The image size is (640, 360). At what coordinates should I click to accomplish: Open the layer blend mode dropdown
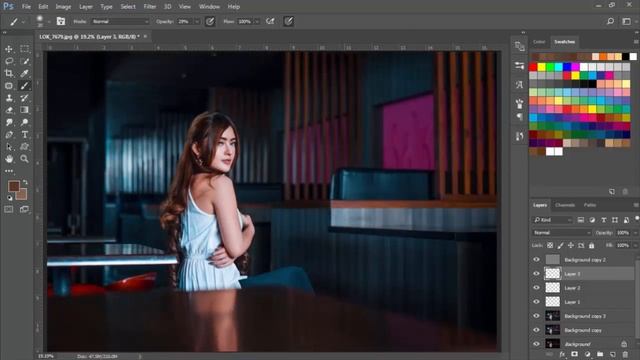(x=562, y=233)
